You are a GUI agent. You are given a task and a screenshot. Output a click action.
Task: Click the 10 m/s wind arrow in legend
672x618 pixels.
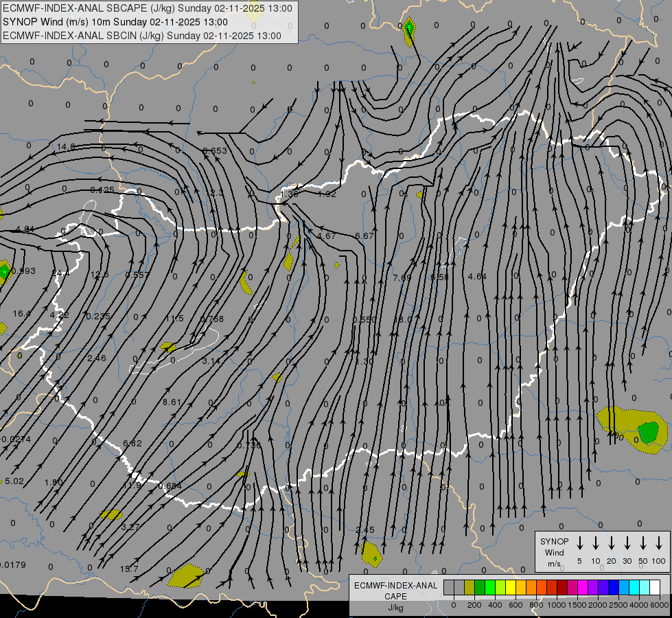tap(595, 543)
